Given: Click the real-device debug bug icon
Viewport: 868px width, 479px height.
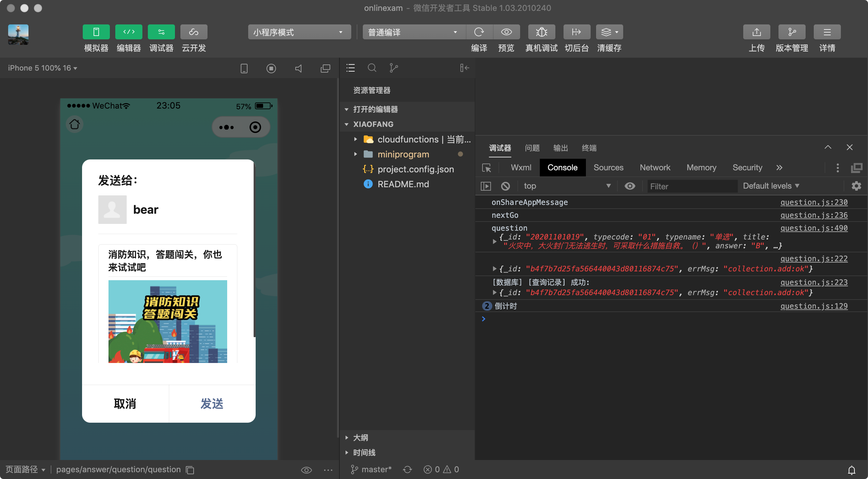Looking at the screenshot, I should tap(541, 32).
